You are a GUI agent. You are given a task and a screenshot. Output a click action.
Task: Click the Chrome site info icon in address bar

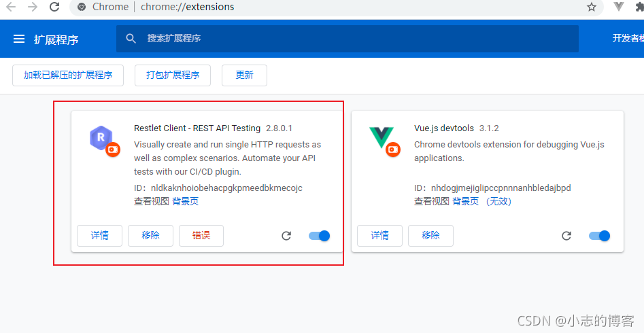click(x=82, y=7)
